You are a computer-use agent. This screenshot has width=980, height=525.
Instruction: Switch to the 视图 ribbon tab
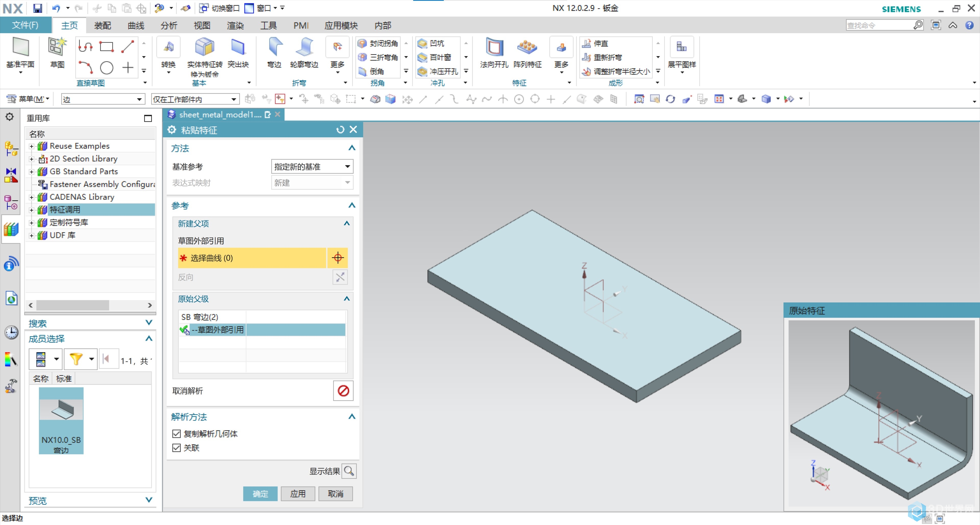click(202, 26)
